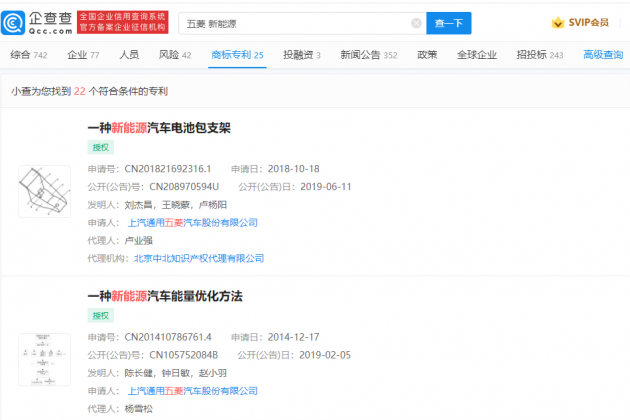Click the 高级查询 link
The width and height of the screenshot is (630, 420).
coord(603,55)
